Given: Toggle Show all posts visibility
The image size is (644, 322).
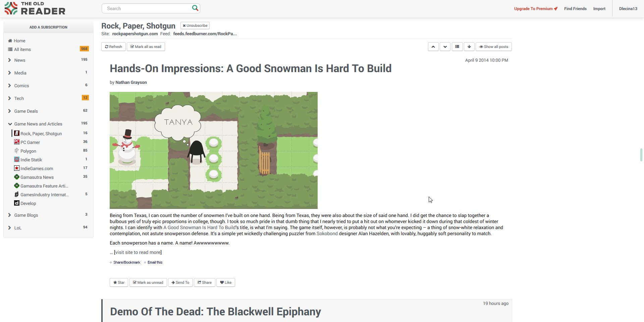Looking at the screenshot, I should [494, 47].
